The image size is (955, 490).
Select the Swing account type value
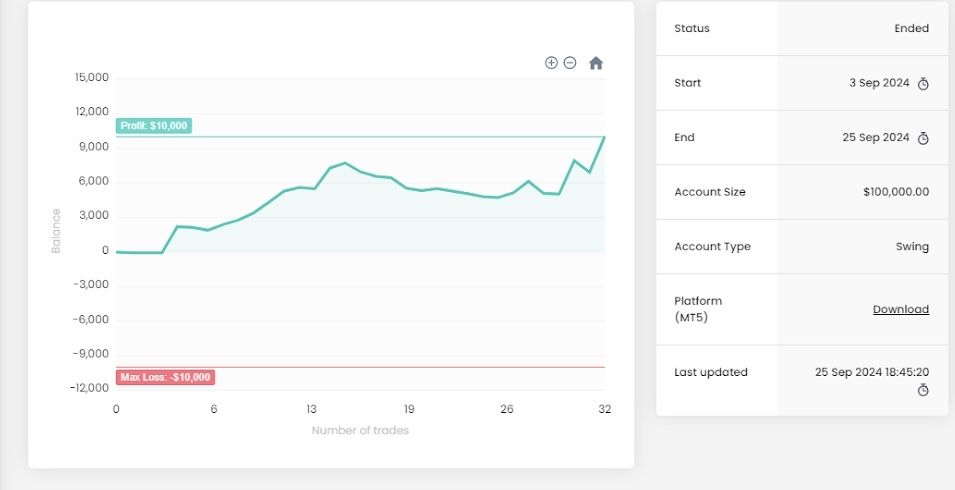point(912,247)
